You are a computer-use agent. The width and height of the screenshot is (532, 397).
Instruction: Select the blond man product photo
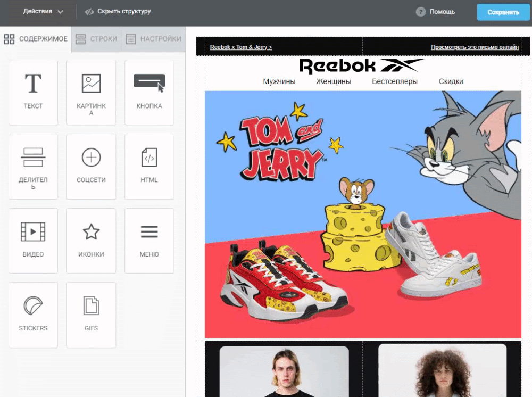point(284,371)
